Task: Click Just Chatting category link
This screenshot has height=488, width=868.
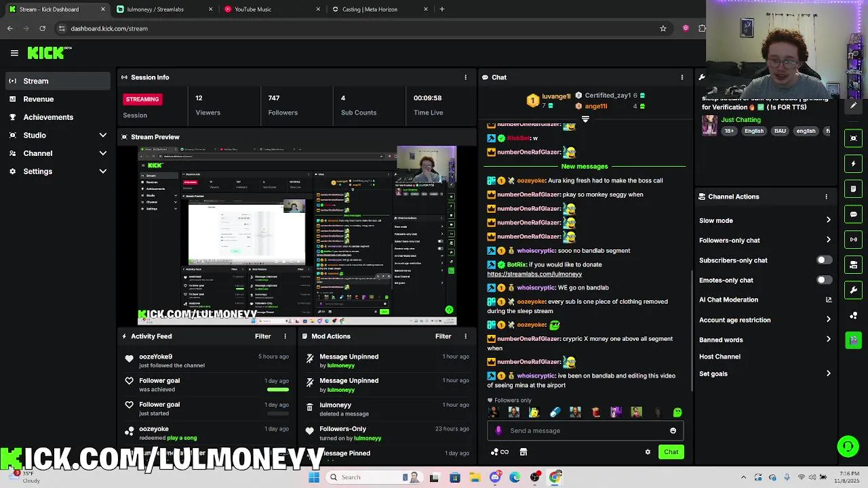Action: point(741,120)
